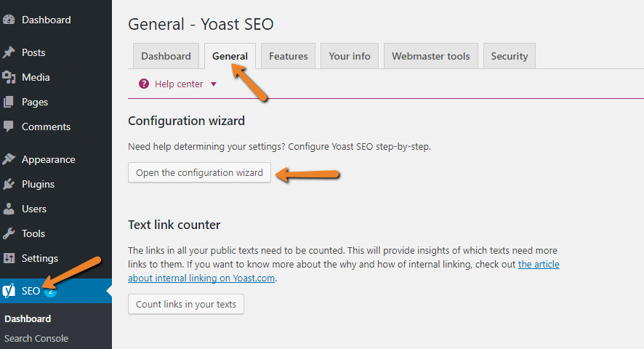Viewport: 644px width, 349px height.
Task: Open Search Console submenu item
Action: 36,338
